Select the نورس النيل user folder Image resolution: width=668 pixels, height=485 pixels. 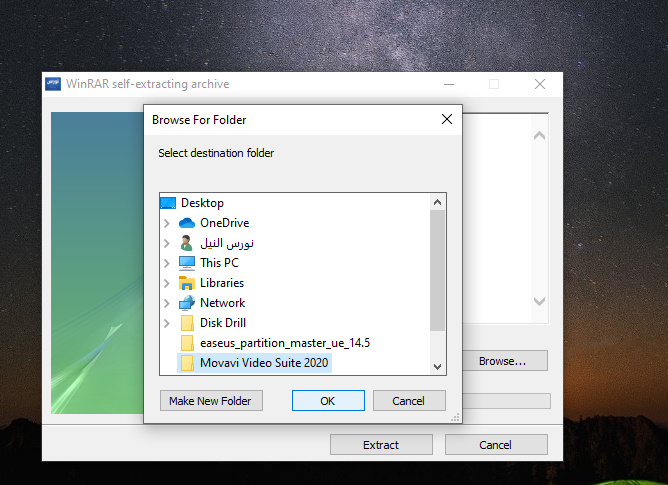click(x=227, y=243)
